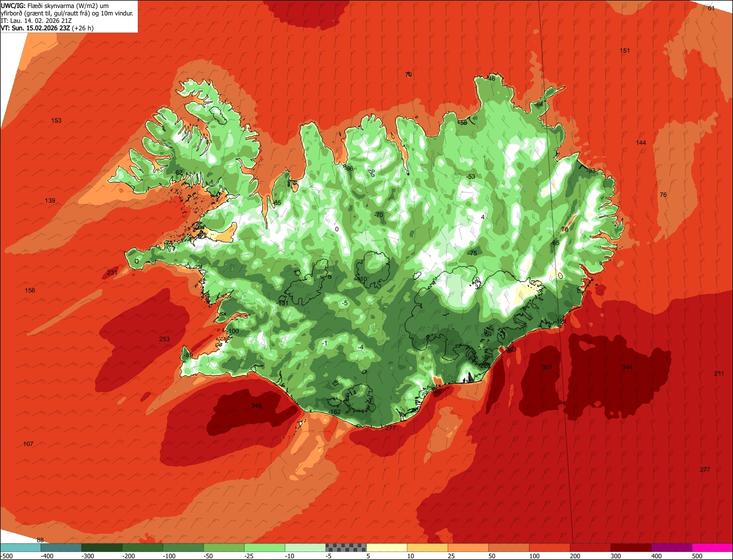Select the red-orange 100 to 200 swatch
The height and width of the screenshot is (560, 733).
(x=549, y=547)
